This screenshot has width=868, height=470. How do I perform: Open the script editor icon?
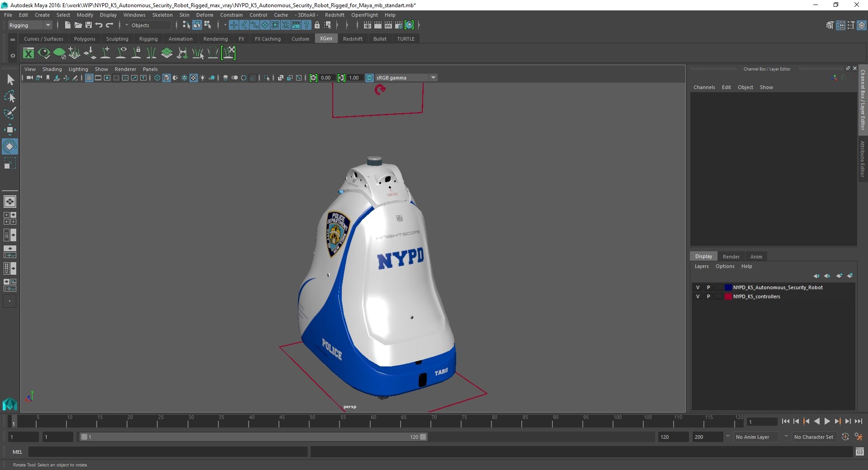coord(860,451)
